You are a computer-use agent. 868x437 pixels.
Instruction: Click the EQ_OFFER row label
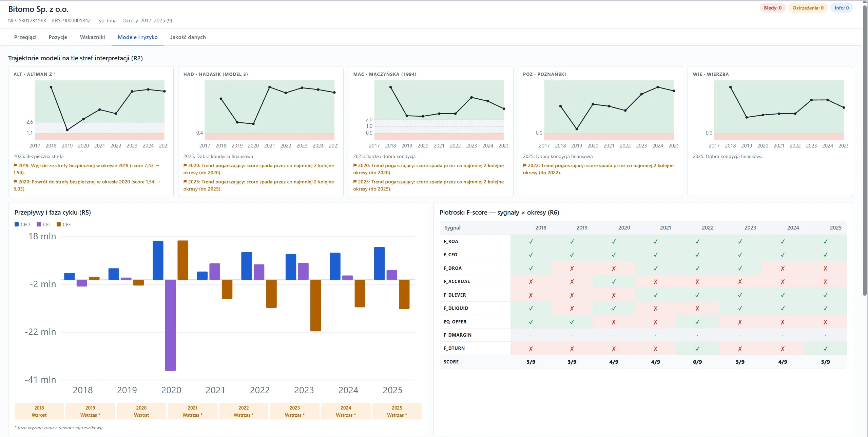[455, 322]
